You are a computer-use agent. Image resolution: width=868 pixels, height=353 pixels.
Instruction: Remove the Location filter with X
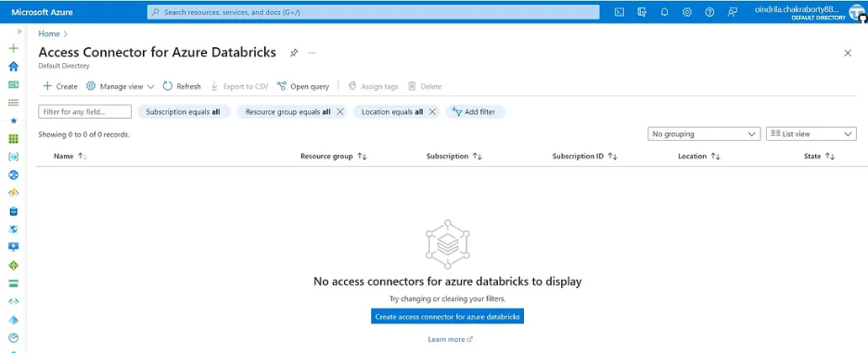432,112
